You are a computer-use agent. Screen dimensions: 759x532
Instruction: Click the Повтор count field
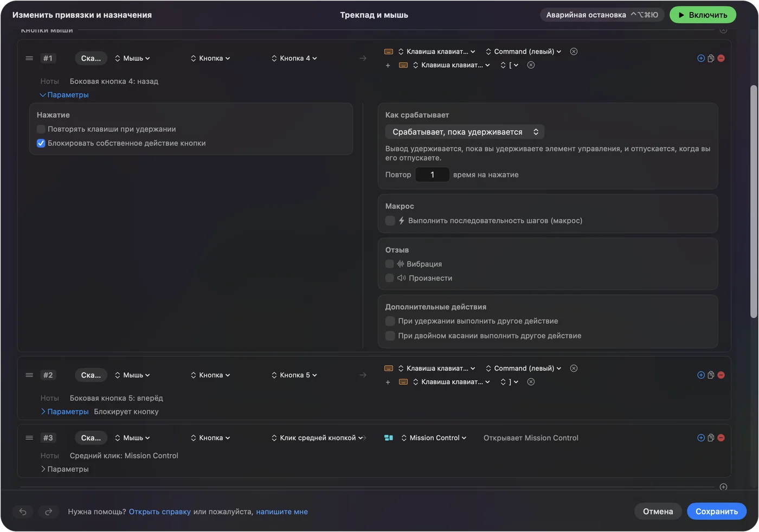pyautogui.click(x=432, y=175)
